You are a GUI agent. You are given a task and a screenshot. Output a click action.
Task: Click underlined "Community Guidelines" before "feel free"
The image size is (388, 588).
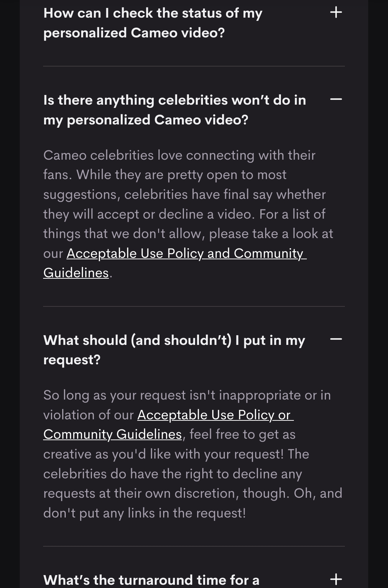pos(112,434)
